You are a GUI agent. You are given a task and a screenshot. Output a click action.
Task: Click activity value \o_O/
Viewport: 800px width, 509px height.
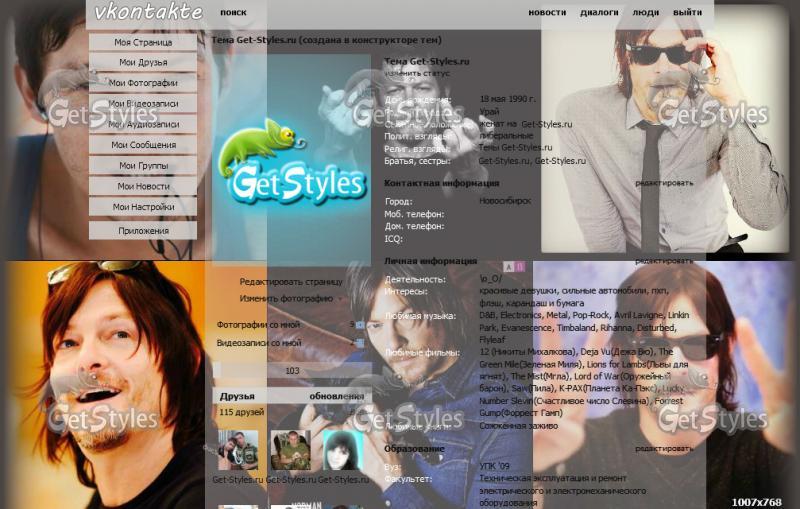(491, 279)
